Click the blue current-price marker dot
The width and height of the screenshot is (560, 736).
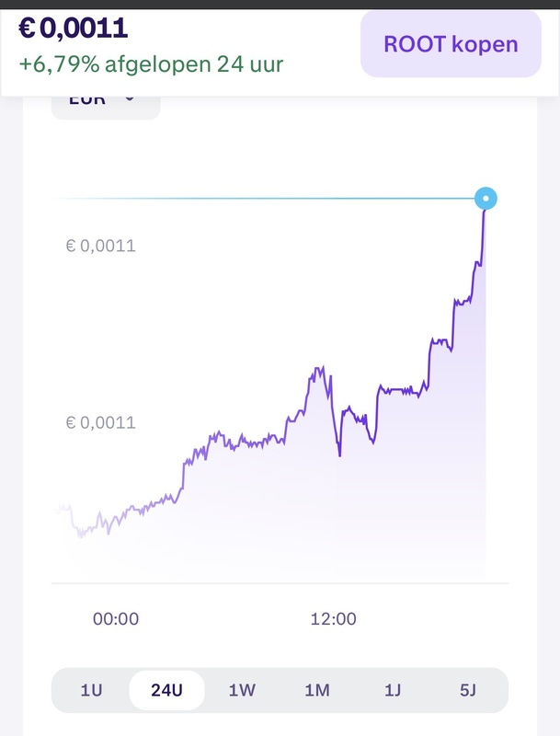[x=486, y=198]
